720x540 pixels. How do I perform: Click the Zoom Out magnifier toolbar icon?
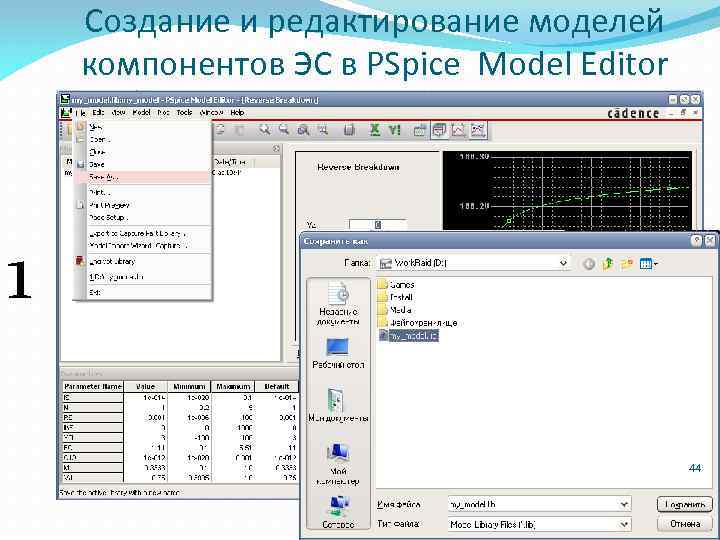point(284,130)
